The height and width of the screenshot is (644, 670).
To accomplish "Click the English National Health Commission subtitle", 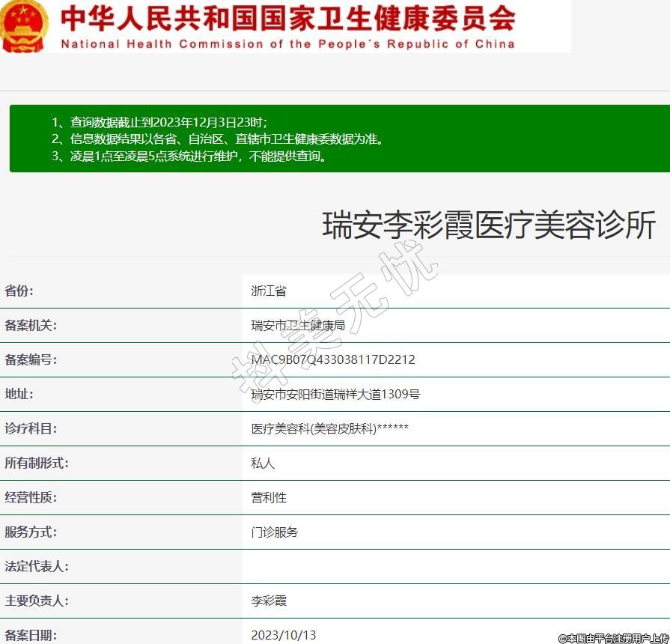I will (287, 44).
